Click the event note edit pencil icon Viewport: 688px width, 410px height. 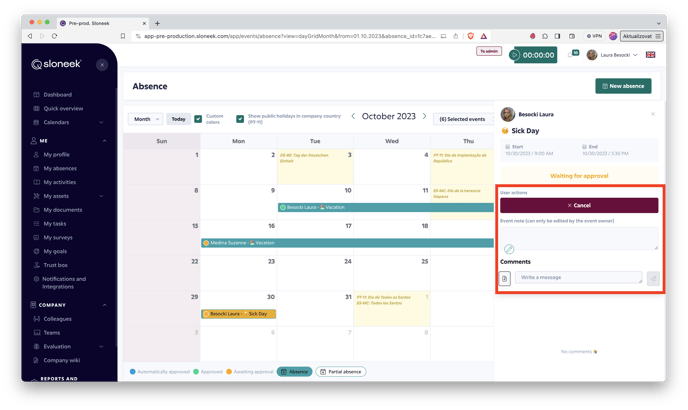pos(509,249)
